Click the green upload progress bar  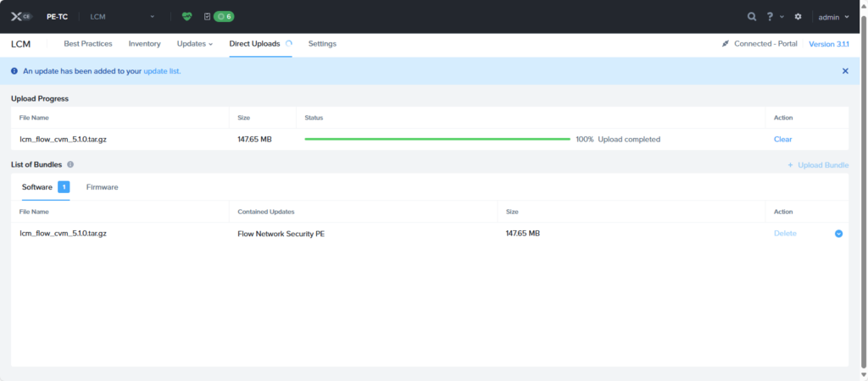tap(437, 140)
